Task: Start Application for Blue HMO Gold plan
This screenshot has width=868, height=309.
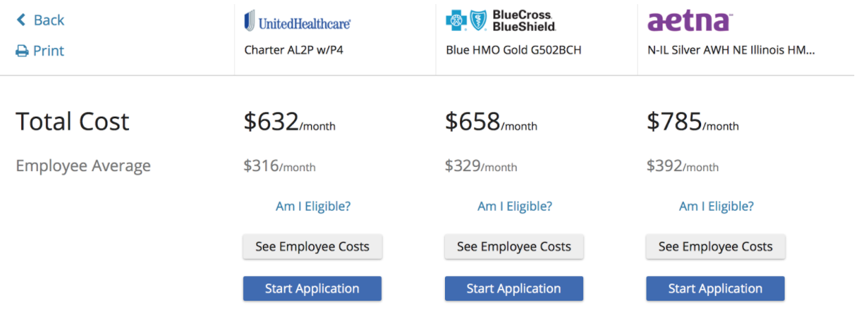Action: coord(514,288)
